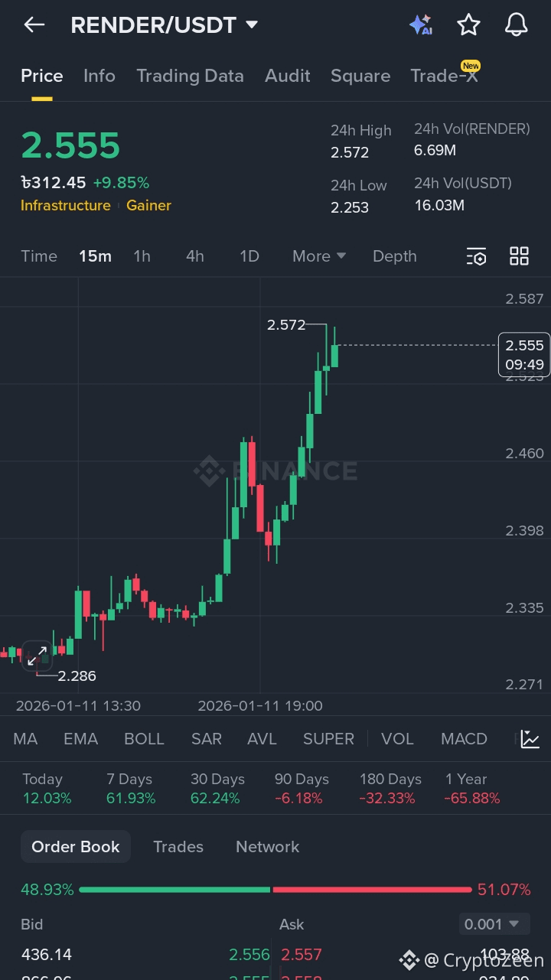Tap the 24h Low value 2.253
This screenshot has width=551, height=980.
(x=350, y=207)
